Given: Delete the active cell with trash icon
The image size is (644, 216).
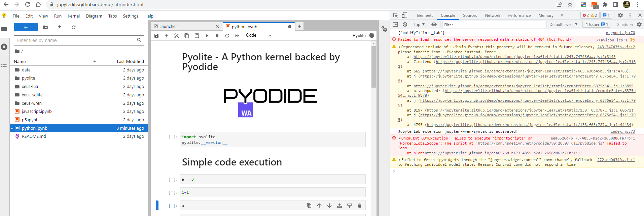Looking at the screenshot, I should point(360,206).
